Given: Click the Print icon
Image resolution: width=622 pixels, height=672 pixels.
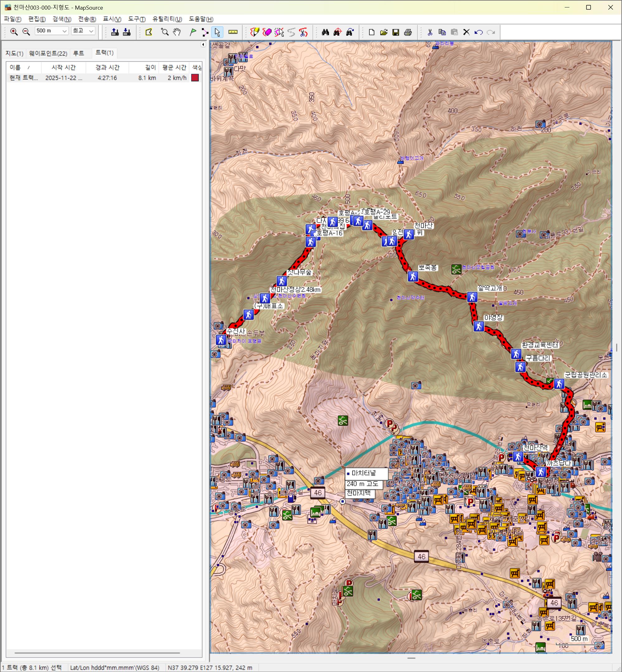Looking at the screenshot, I should (x=408, y=32).
